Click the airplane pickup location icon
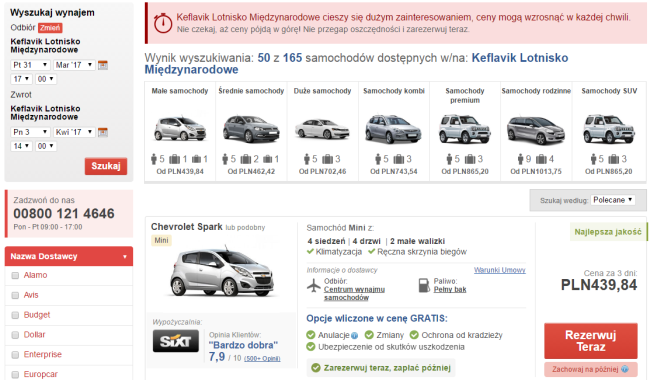This screenshot has height=380, width=650. pos(314,286)
